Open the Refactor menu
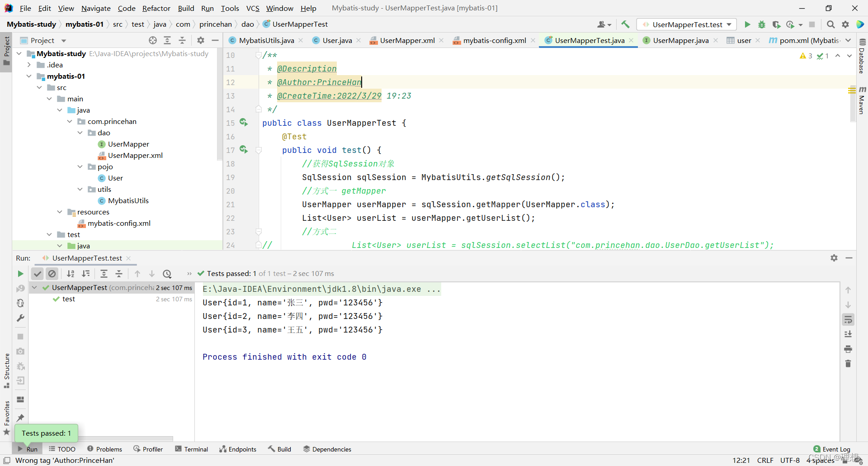The image size is (868, 466). click(156, 8)
